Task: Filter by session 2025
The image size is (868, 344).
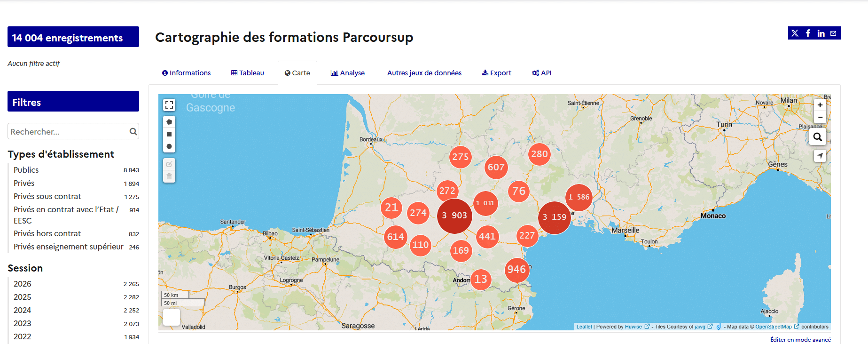Action: click(23, 297)
